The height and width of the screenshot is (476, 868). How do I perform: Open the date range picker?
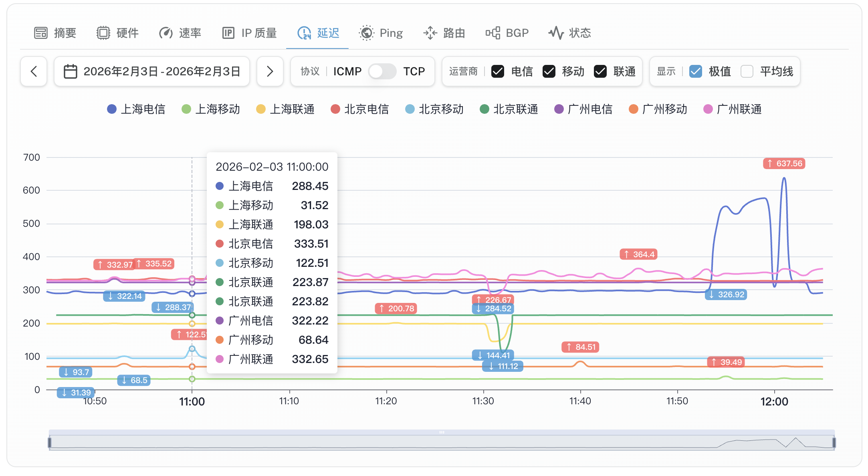(152, 72)
